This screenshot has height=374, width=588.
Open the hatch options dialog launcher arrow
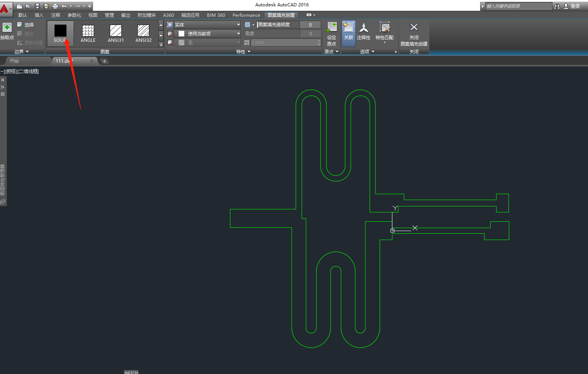(395, 52)
